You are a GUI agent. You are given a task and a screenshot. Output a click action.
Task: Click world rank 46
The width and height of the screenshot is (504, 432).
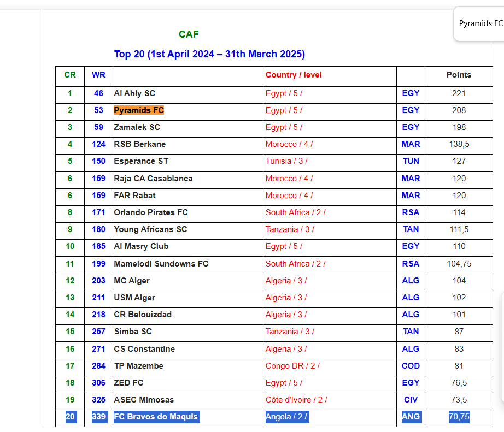pyautogui.click(x=98, y=93)
